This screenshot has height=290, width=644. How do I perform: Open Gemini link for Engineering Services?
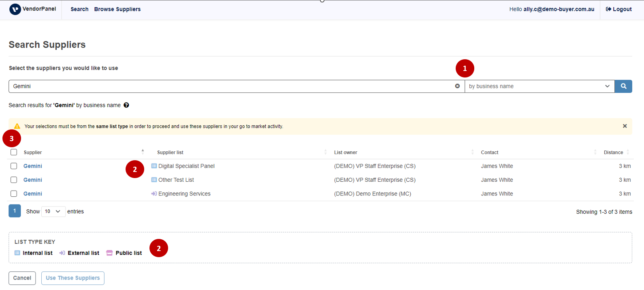pyautogui.click(x=33, y=193)
